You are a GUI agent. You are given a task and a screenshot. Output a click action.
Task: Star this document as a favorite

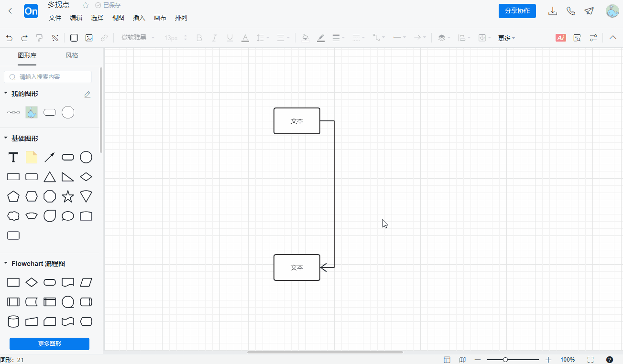(86, 5)
